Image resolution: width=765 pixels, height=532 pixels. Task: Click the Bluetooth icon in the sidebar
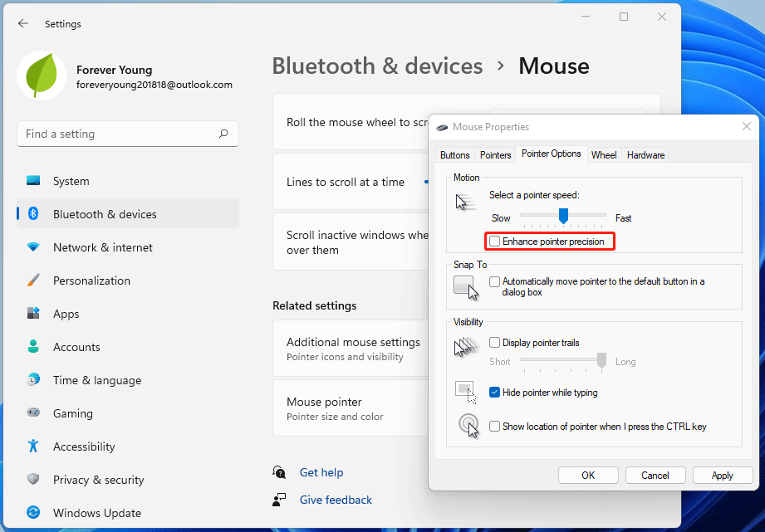click(x=33, y=213)
